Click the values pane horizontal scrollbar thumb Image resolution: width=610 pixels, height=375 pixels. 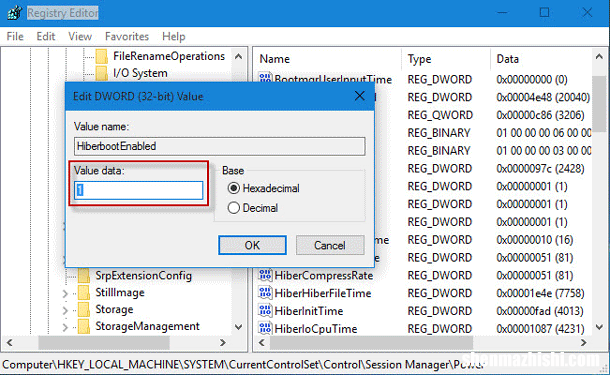(372, 343)
